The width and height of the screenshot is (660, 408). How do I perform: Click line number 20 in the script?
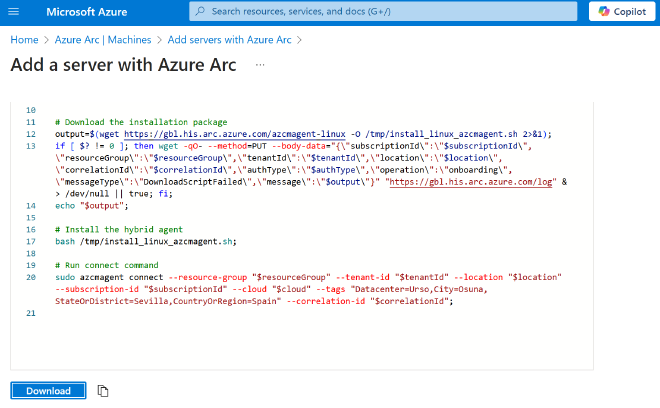(31, 277)
